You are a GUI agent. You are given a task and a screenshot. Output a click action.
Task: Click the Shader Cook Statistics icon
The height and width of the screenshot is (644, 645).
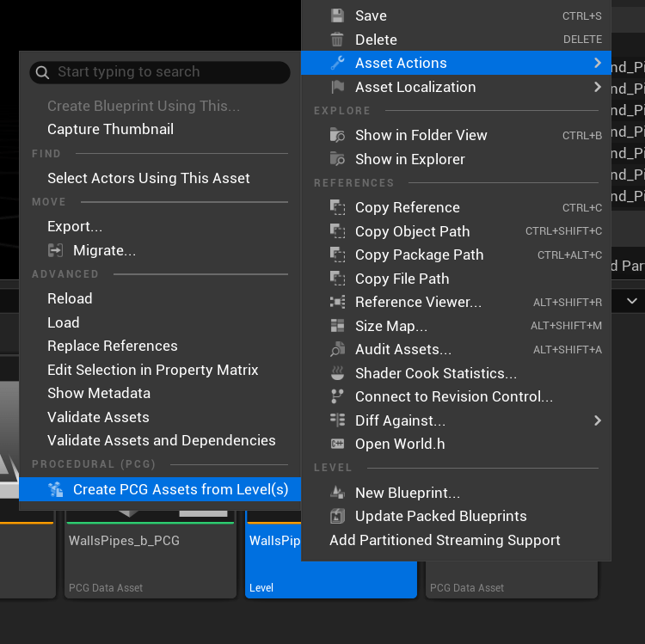tap(338, 373)
